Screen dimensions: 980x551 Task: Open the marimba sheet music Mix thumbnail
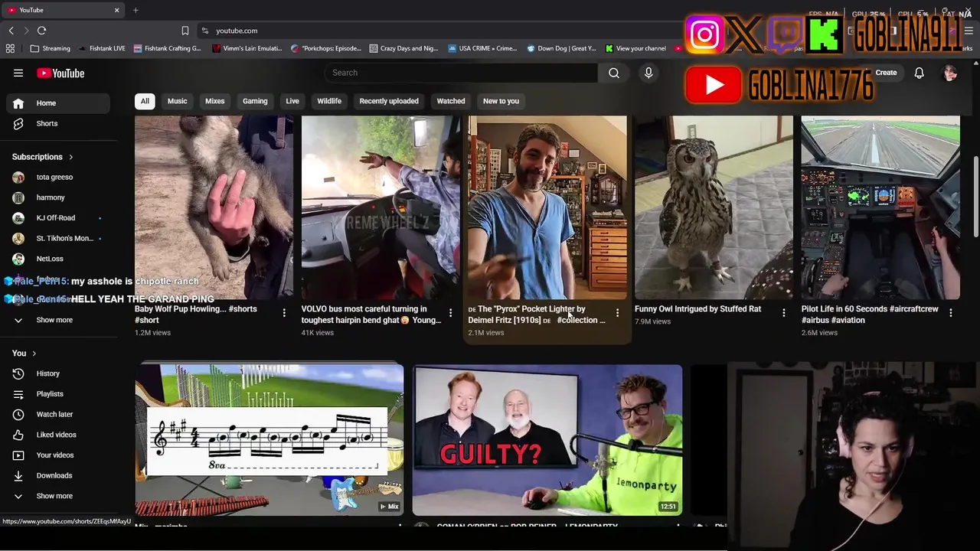[269, 440]
